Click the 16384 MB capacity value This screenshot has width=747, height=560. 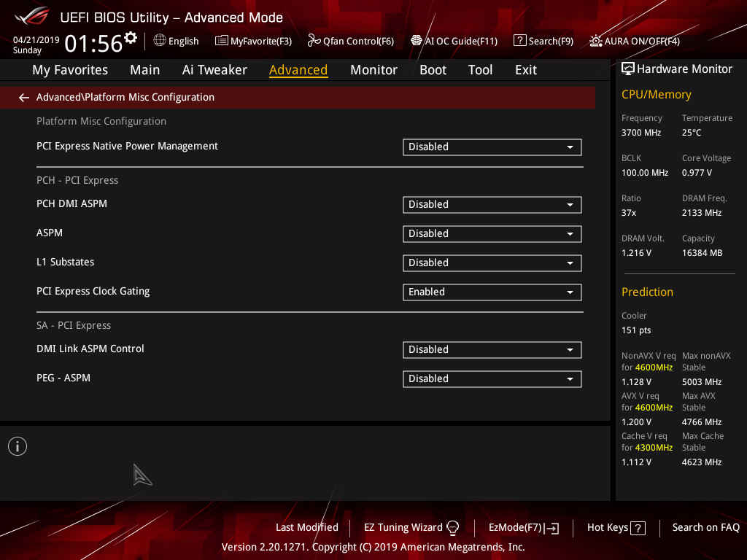pos(702,253)
